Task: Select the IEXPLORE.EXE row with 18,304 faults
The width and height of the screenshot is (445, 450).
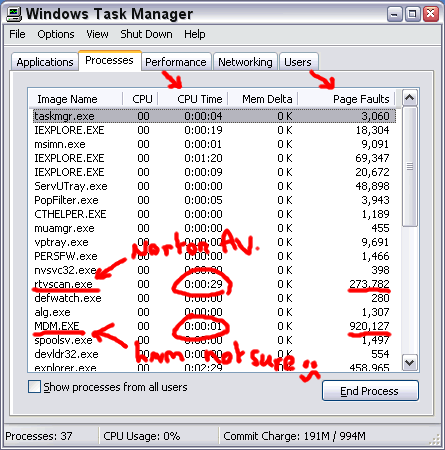Action: pos(214,130)
